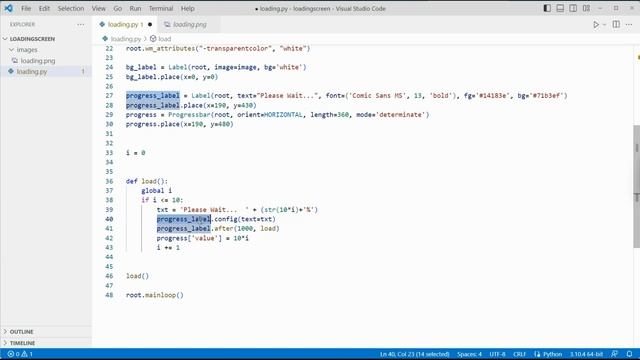
Task: Open editor more actions menu
Action: click(x=629, y=24)
